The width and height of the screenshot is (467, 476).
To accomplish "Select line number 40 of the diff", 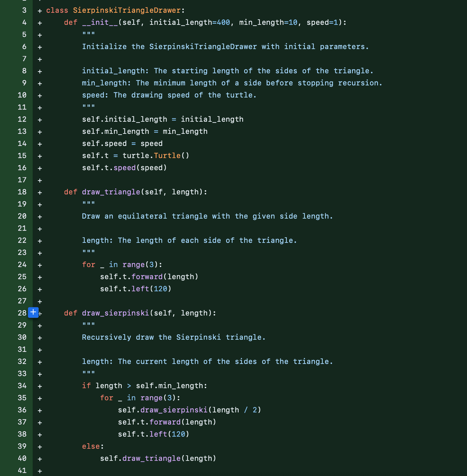I will 22,458.
